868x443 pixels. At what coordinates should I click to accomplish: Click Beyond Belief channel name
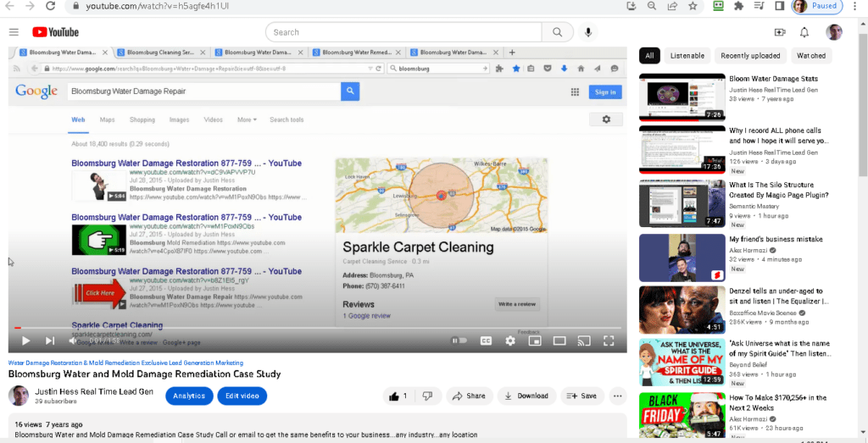coord(748,364)
